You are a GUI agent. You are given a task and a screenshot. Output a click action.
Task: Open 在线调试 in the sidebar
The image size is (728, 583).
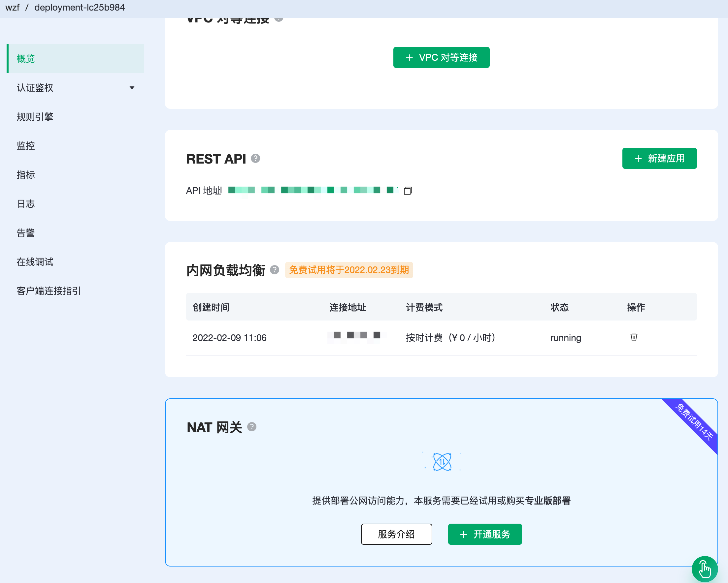coord(35,262)
